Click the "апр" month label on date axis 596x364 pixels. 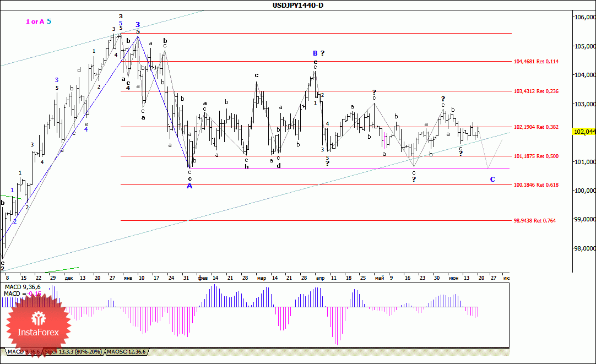pos(320,279)
